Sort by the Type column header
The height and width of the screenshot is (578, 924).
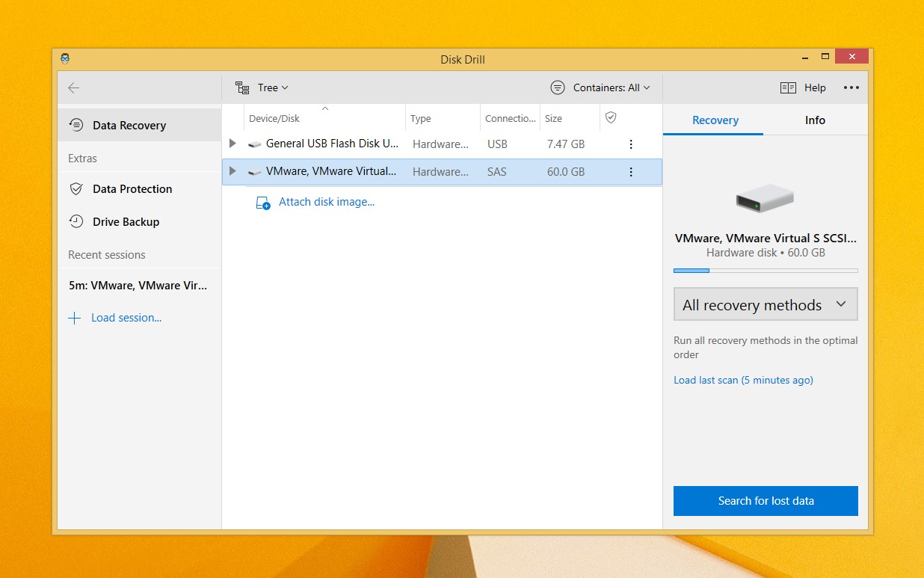pos(443,118)
